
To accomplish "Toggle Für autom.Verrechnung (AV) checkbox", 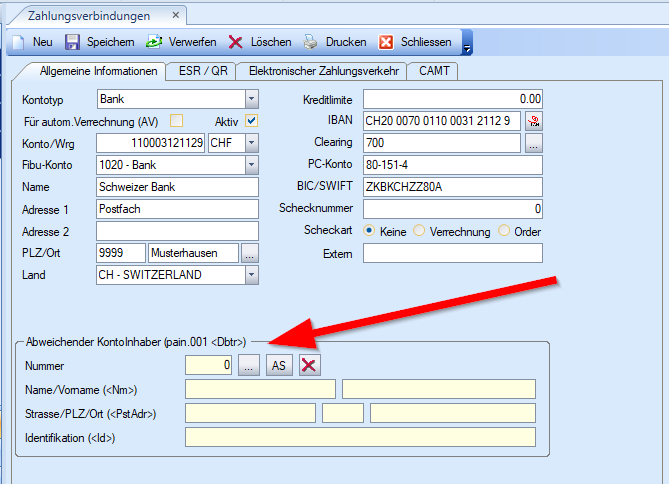I will (176, 121).
